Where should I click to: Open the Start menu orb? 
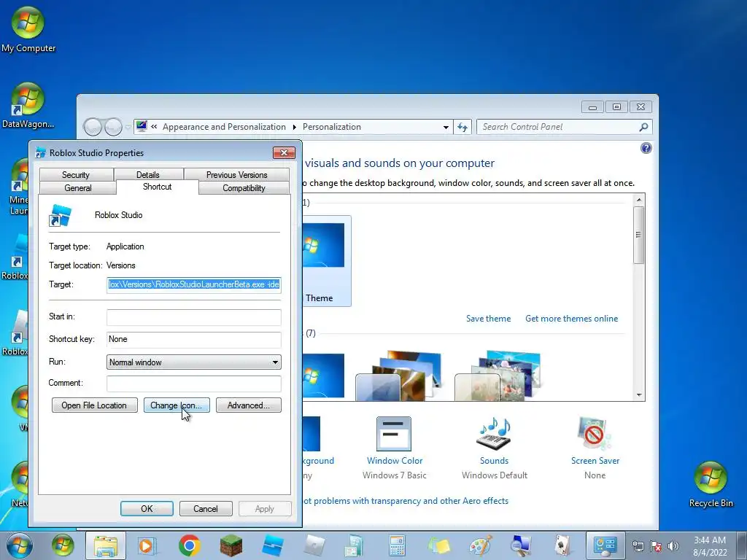coord(19,545)
